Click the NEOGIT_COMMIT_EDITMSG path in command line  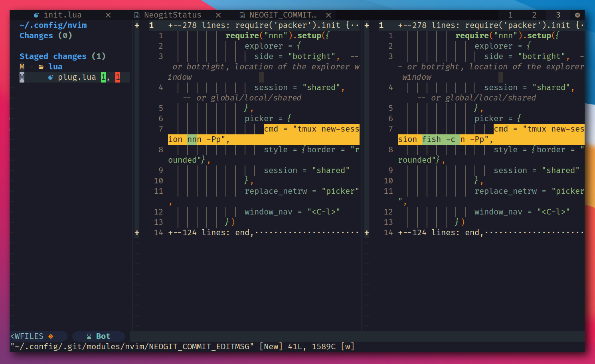pos(132,347)
